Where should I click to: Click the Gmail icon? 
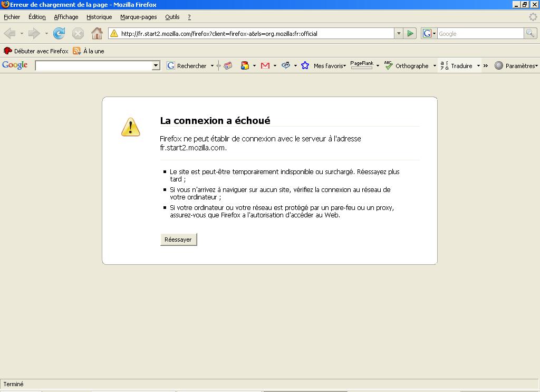tap(265, 65)
